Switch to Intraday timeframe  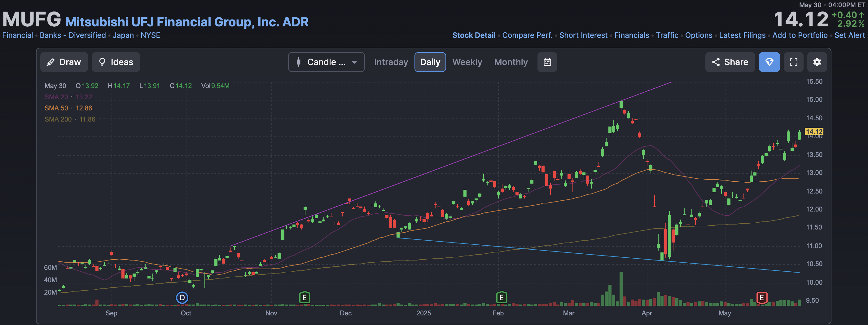point(391,62)
